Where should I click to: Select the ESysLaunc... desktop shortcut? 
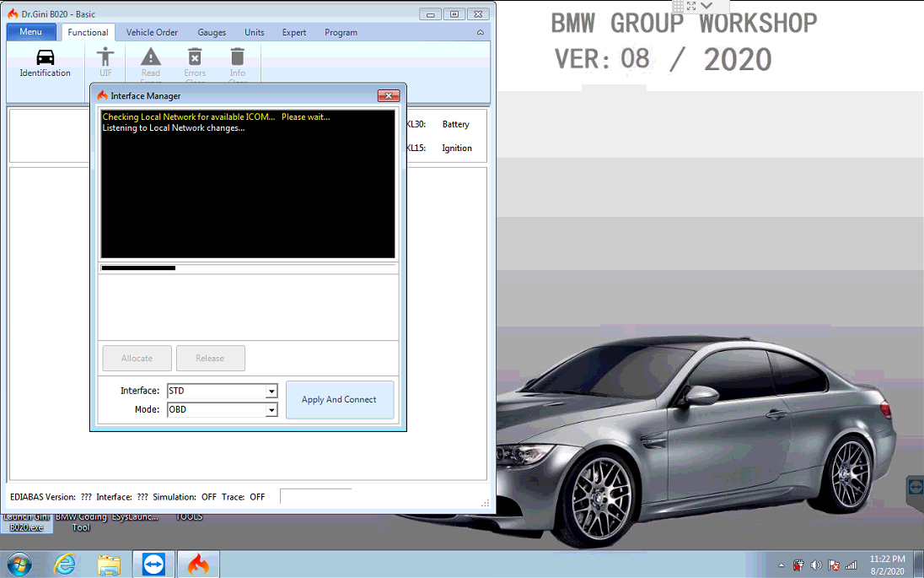135,516
